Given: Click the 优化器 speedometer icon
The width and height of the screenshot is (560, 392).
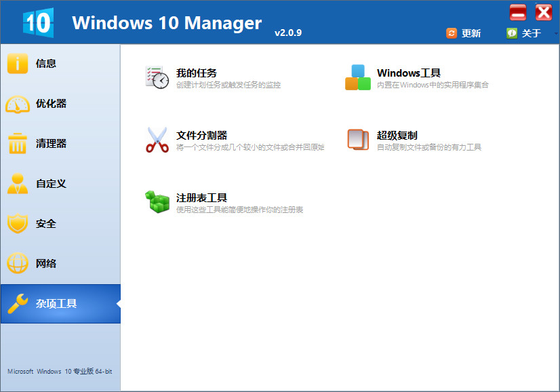Looking at the screenshot, I should point(17,103).
